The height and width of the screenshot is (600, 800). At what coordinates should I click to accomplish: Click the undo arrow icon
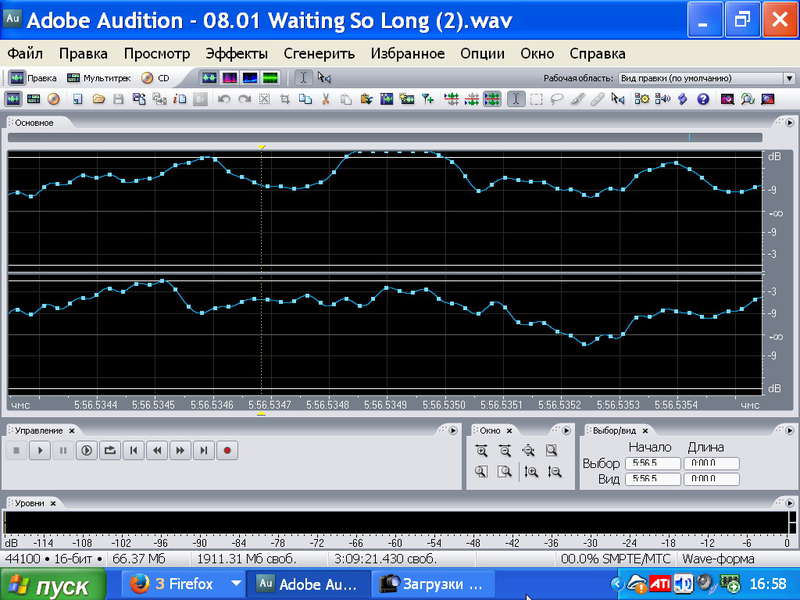[223, 99]
